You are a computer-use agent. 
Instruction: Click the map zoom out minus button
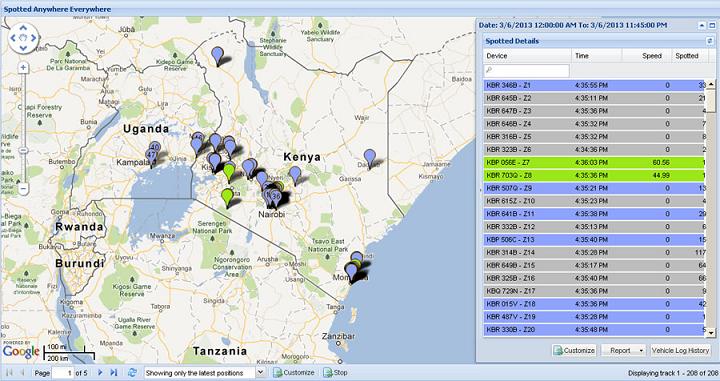coord(23,188)
